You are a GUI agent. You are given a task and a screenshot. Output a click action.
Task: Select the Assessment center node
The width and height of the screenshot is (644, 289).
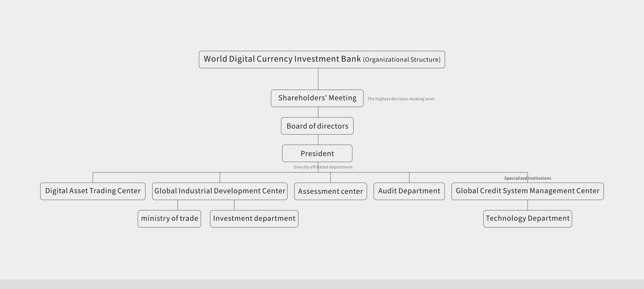[x=331, y=191]
